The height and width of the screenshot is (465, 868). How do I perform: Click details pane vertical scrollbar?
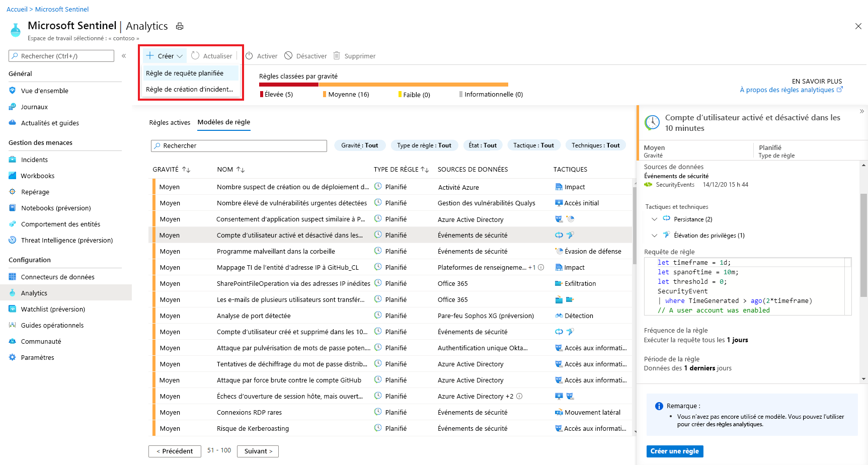[863, 245]
